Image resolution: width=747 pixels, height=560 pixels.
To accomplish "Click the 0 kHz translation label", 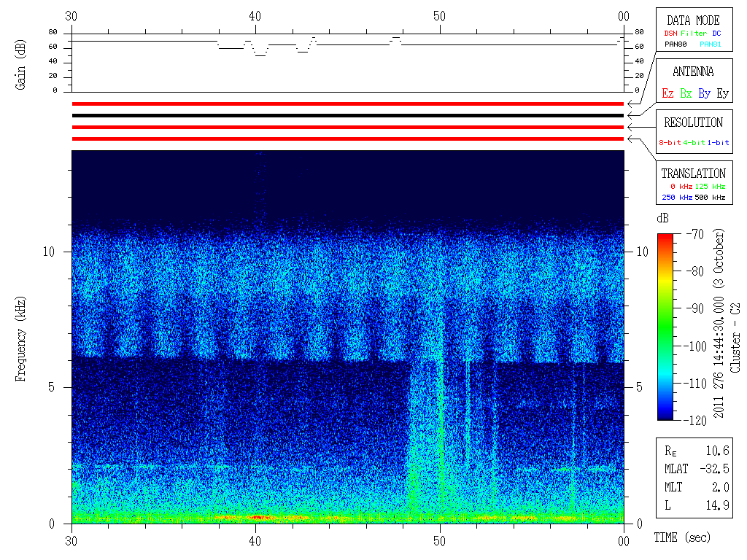I will tap(681, 186).
